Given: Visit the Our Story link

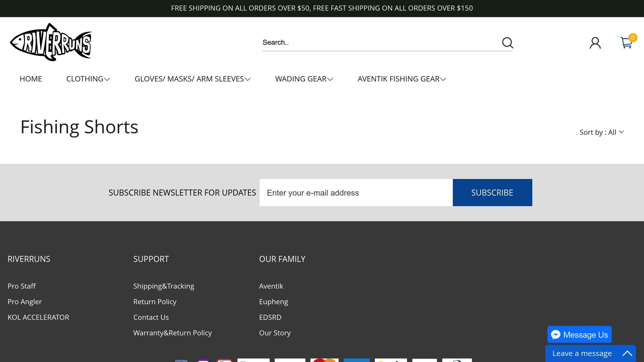Looking at the screenshot, I should click(x=275, y=333).
